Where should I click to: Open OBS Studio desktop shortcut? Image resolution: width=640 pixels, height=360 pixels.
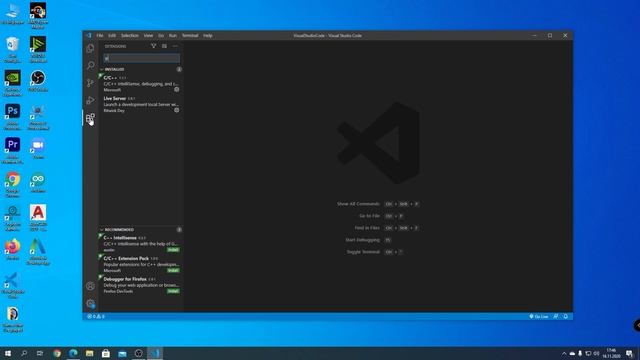(38, 81)
